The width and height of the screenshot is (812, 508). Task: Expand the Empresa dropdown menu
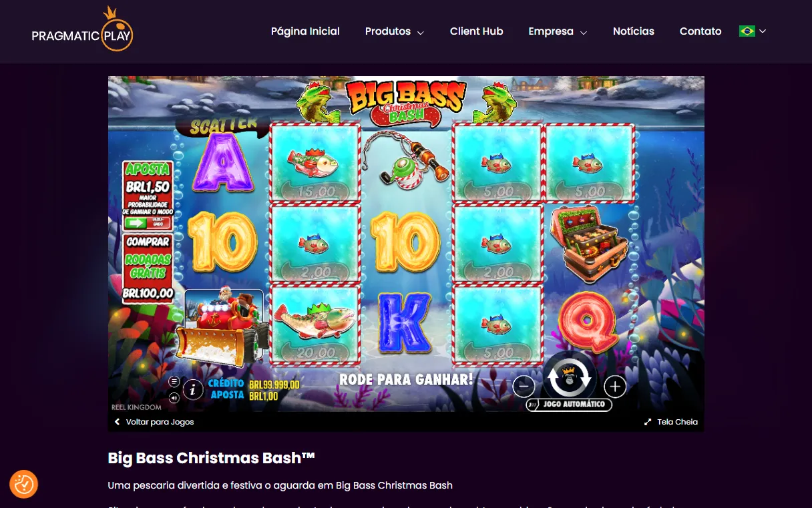coord(558,31)
